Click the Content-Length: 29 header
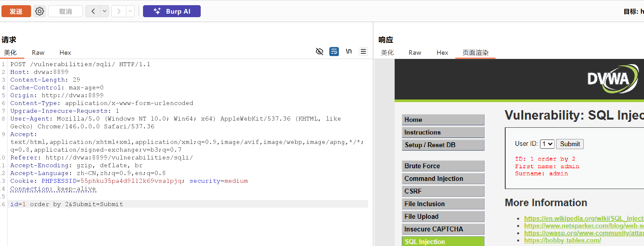The width and height of the screenshot is (644, 246). (x=45, y=80)
